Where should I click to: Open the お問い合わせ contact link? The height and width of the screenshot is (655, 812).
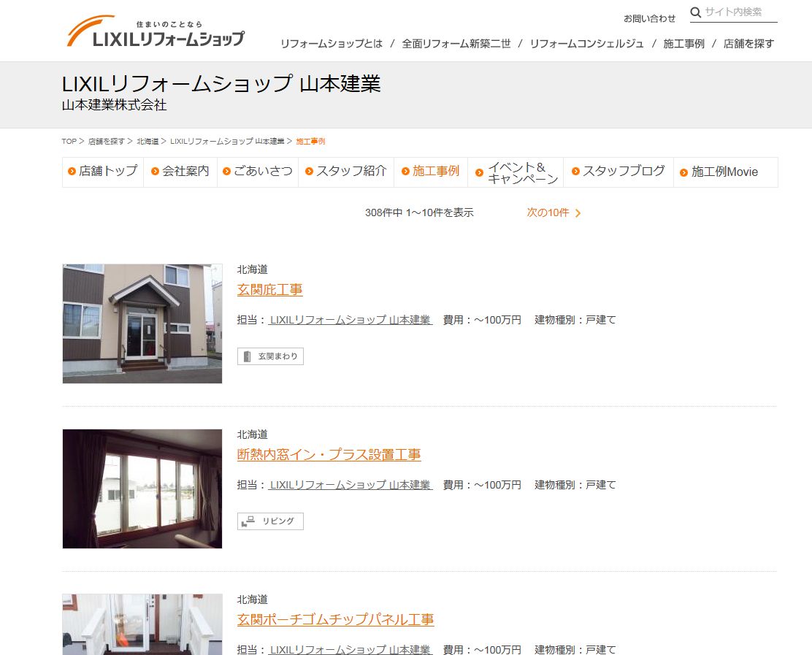click(649, 19)
